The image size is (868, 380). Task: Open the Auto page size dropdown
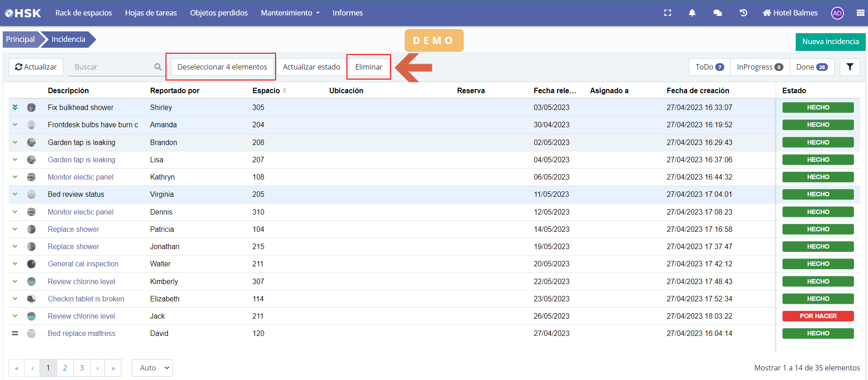pyautogui.click(x=152, y=368)
